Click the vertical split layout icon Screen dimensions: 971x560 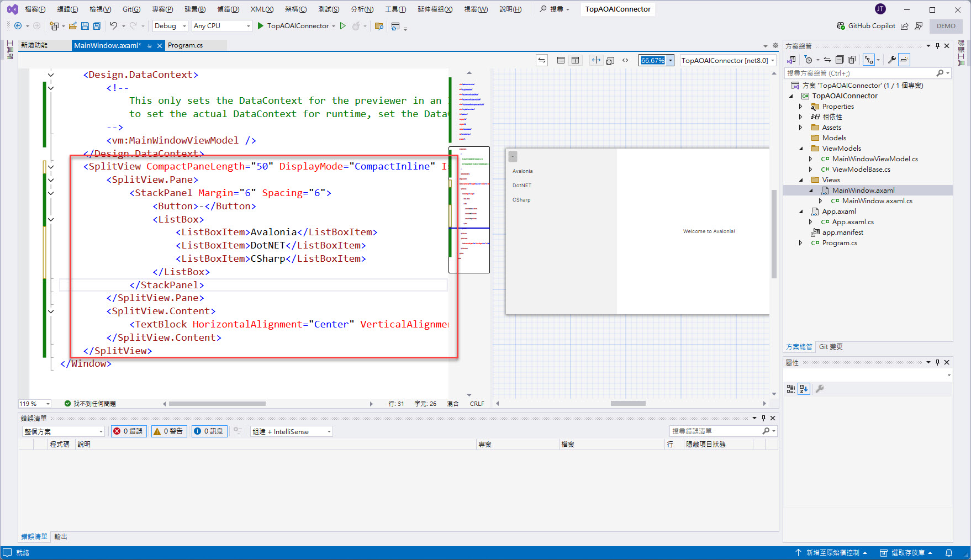click(575, 60)
